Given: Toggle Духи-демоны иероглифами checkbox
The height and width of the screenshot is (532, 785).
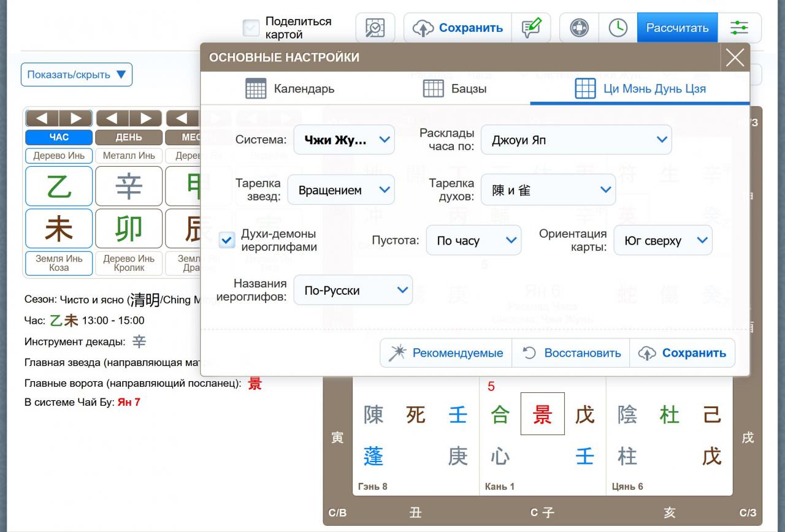Looking at the screenshot, I should [227, 240].
